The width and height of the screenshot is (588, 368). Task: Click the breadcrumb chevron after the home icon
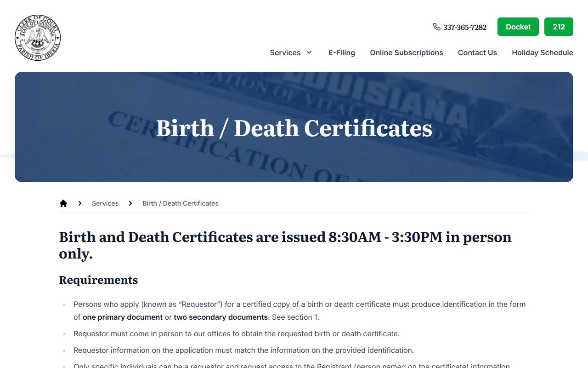tap(80, 203)
